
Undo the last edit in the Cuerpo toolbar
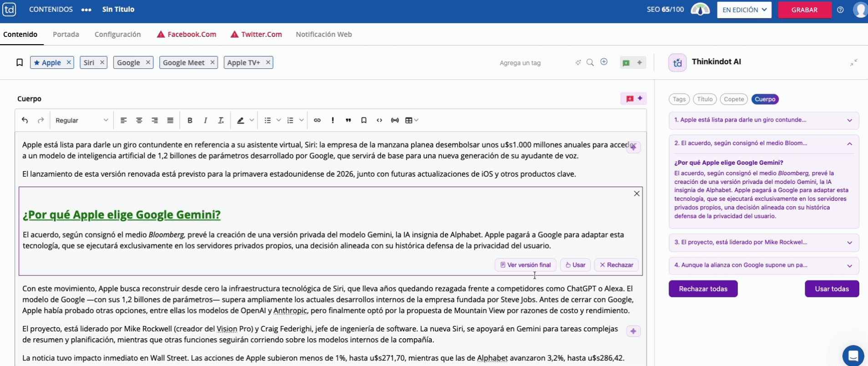(x=25, y=120)
